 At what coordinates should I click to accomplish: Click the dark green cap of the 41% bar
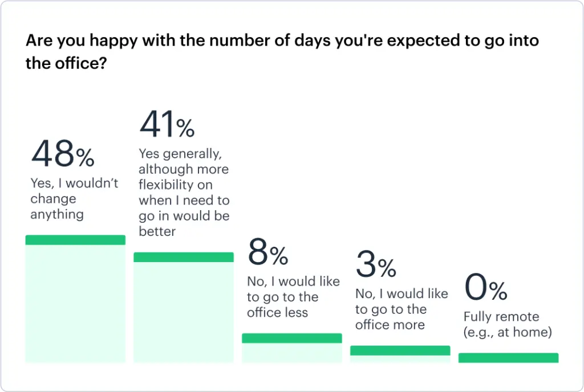[x=184, y=257]
